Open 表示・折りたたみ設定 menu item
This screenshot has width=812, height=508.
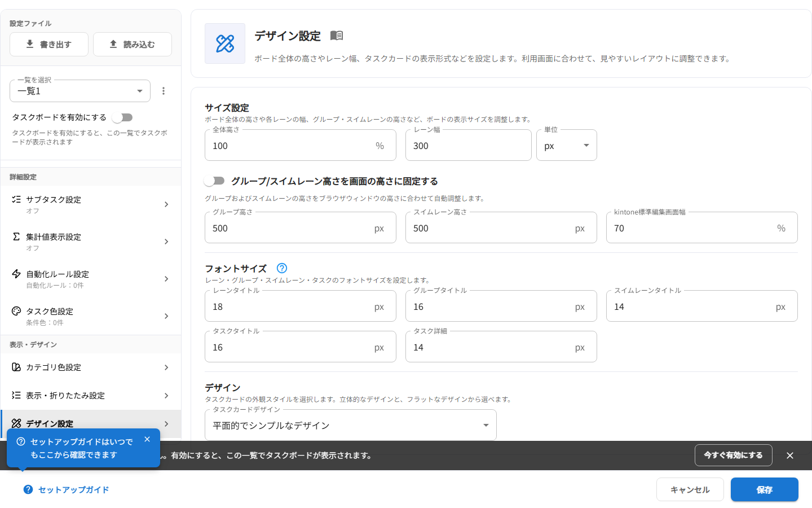click(x=91, y=396)
